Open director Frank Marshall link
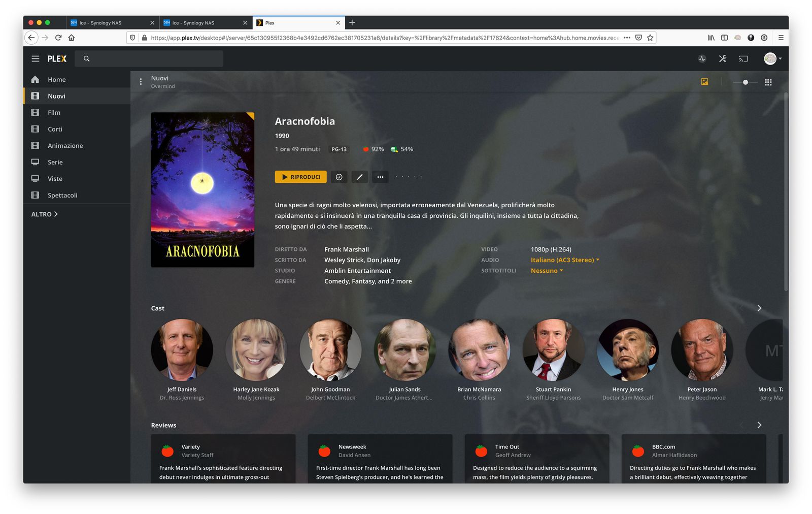Image resolution: width=812 pixels, height=514 pixels. [x=347, y=249]
